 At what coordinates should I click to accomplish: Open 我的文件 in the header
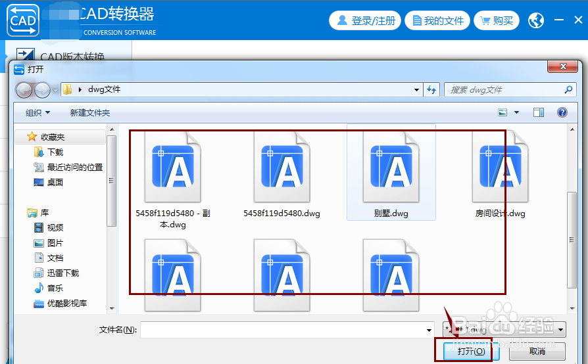pyautogui.click(x=437, y=20)
